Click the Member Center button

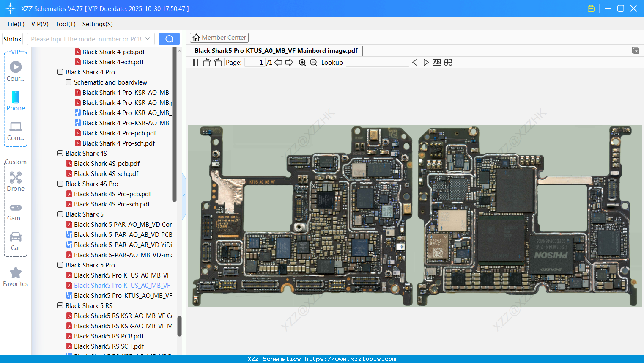point(219,38)
